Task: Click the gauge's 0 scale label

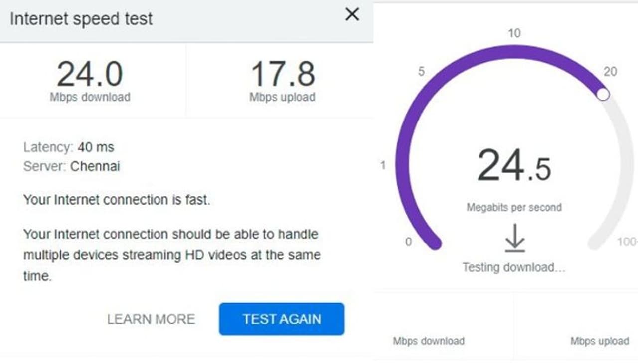Action: click(x=409, y=242)
